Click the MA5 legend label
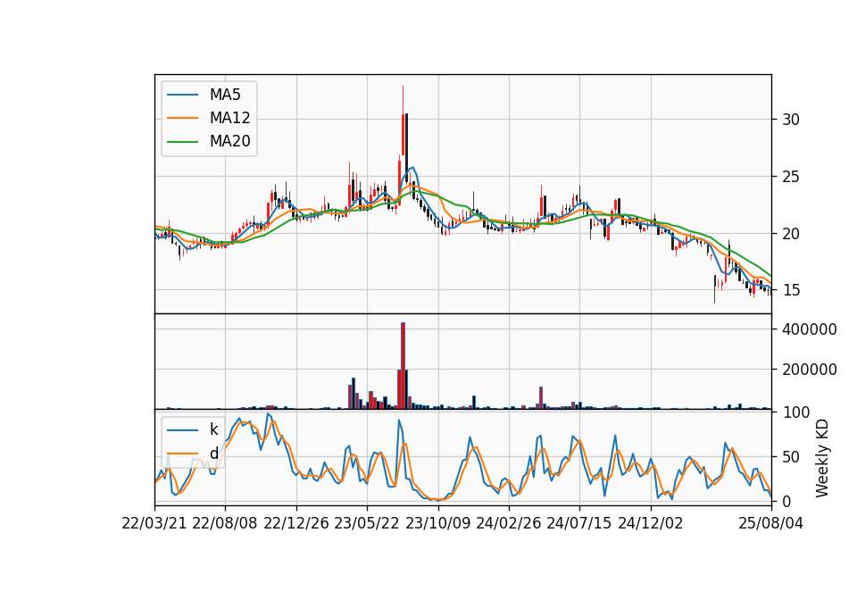Viewport: 857px width, 616px height. click(225, 95)
